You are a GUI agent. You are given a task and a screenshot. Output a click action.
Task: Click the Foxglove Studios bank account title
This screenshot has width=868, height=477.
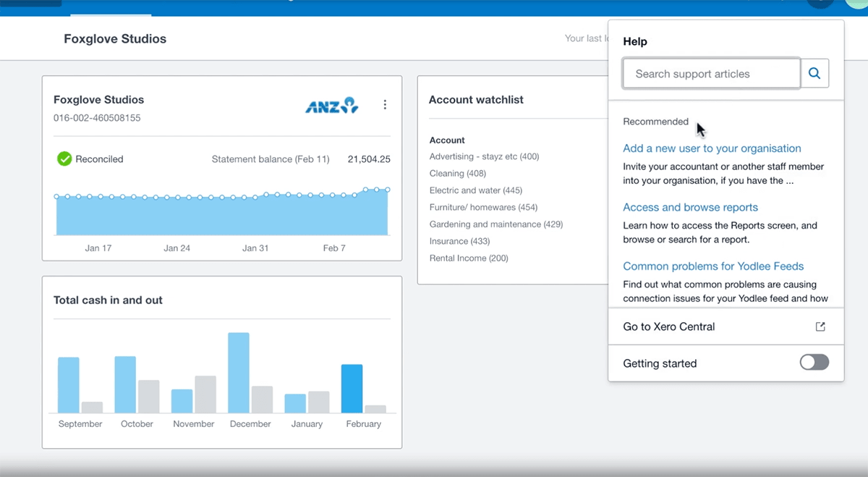(98, 100)
